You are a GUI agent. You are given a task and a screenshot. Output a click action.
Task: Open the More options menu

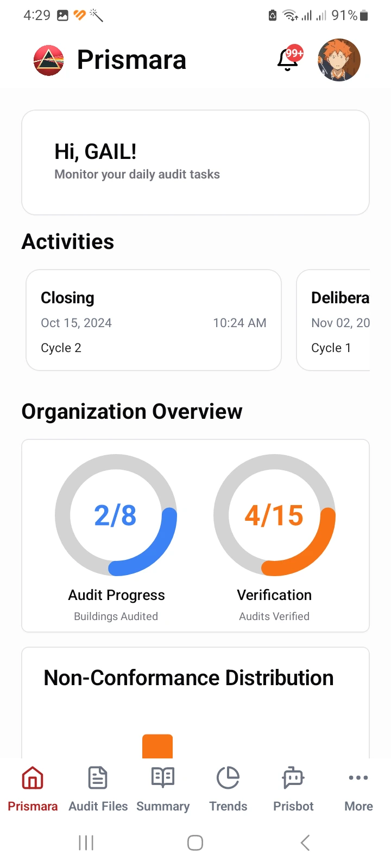358,778
